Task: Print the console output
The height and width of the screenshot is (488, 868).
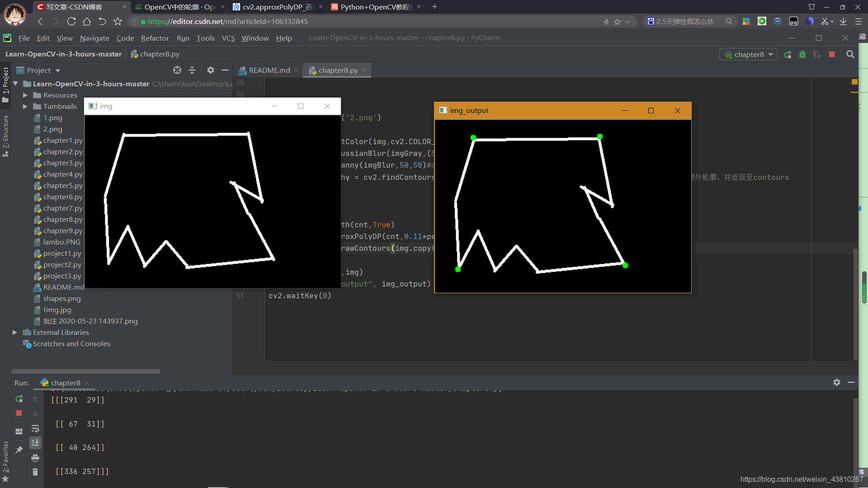Action: tap(35, 458)
